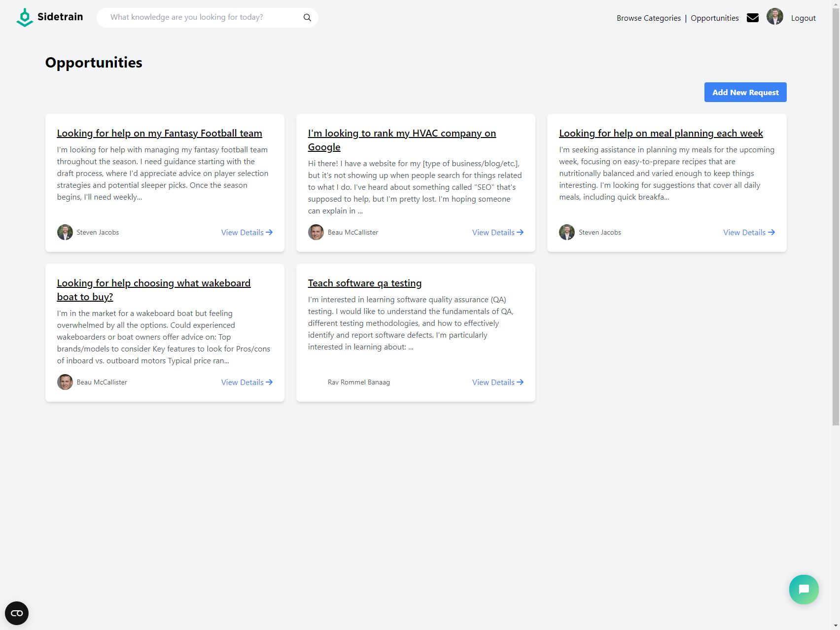The image size is (840, 630).
Task: Click Beau McCallister avatar on HVAC card
Action: click(316, 232)
